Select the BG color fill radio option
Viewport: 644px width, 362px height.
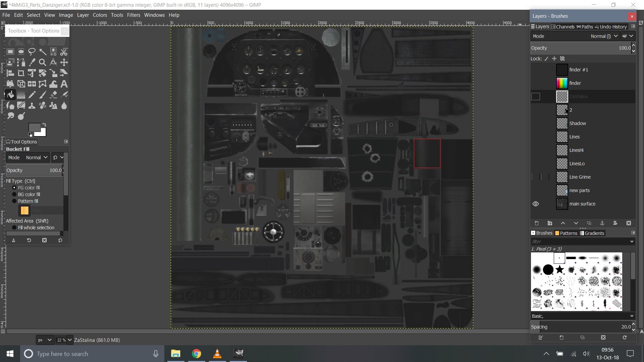click(x=14, y=194)
